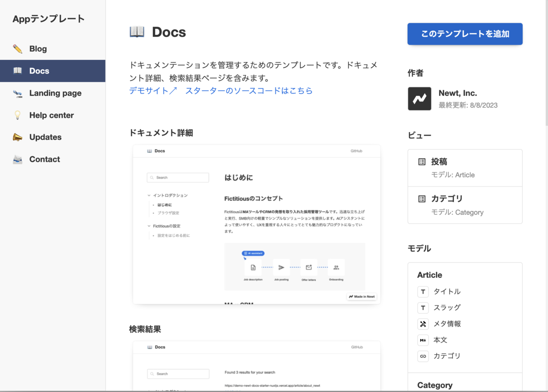Click Search field in ドキュメント詳細 preview
548x392 pixels.
tap(178, 178)
